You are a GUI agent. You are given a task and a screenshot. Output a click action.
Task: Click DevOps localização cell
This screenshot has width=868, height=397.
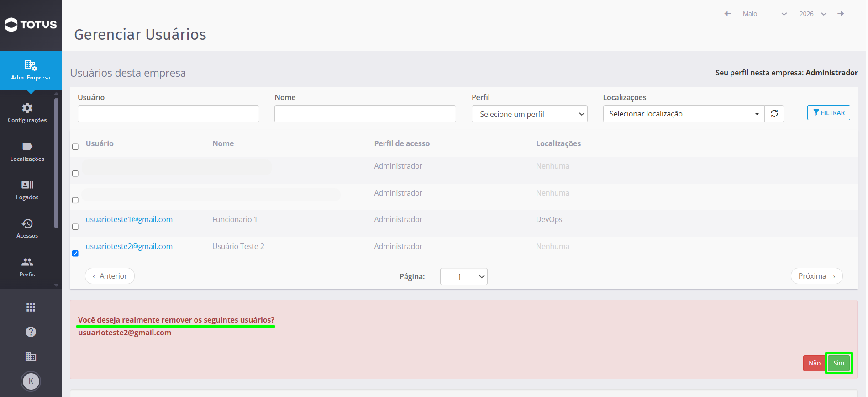pyautogui.click(x=549, y=219)
